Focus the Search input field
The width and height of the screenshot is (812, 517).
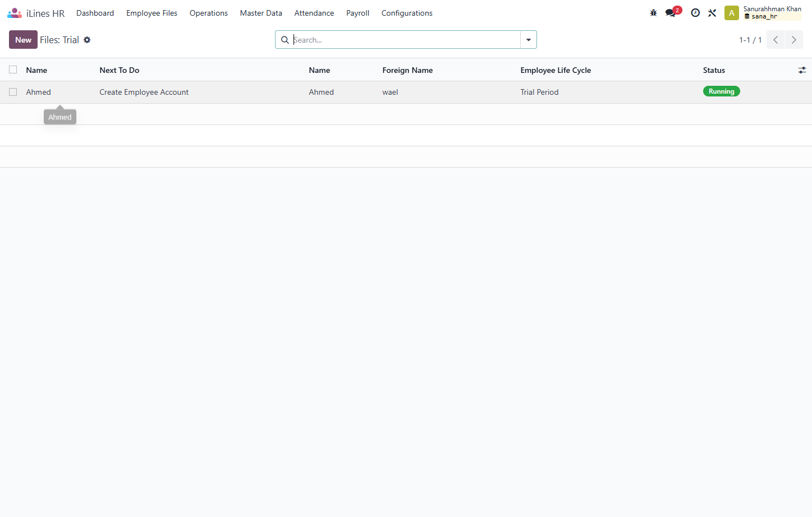click(x=405, y=40)
